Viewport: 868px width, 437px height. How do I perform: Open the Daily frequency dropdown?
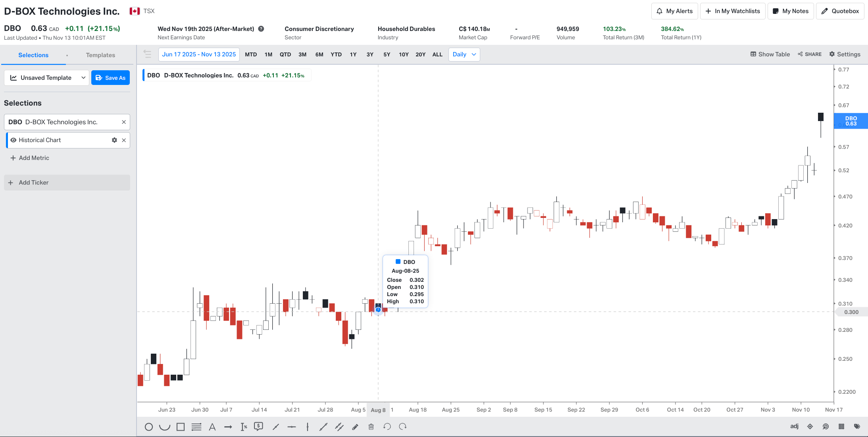(x=464, y=54)
